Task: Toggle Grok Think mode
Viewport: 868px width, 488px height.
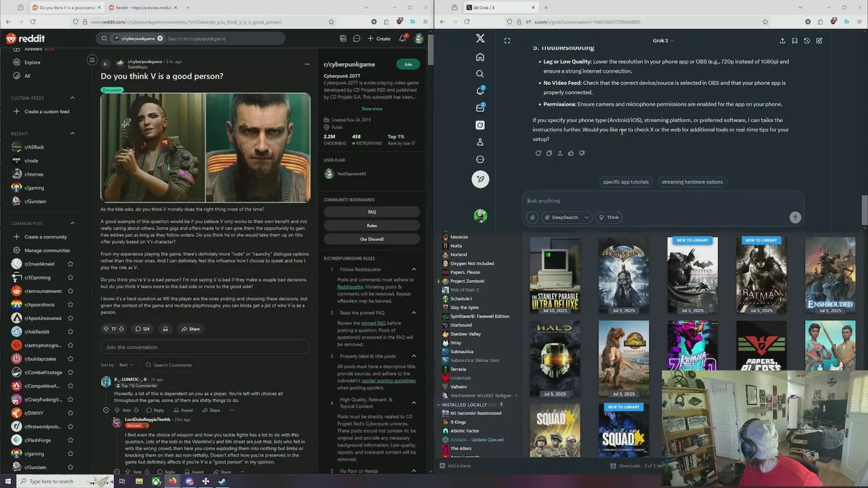Action: [609, 218]
